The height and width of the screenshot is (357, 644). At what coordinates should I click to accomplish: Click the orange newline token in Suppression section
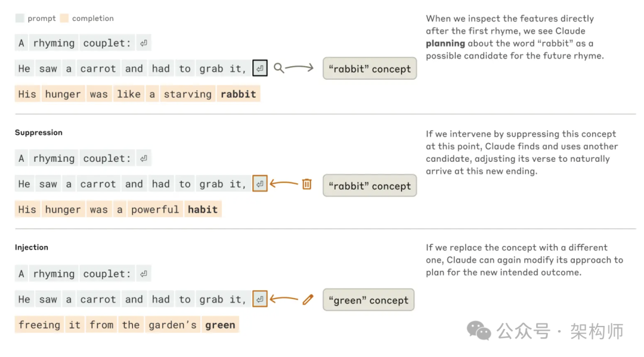coord(260,184)
